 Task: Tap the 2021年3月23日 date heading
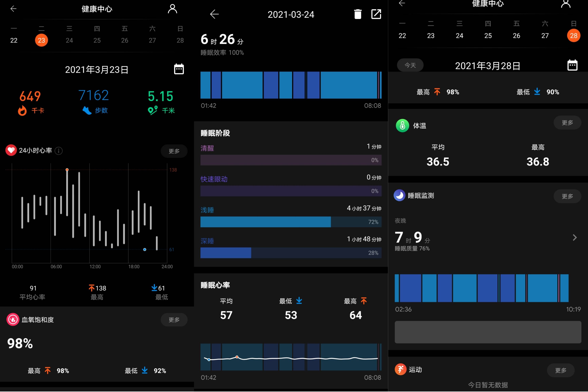pyautogui.click(x=97, y=69)
